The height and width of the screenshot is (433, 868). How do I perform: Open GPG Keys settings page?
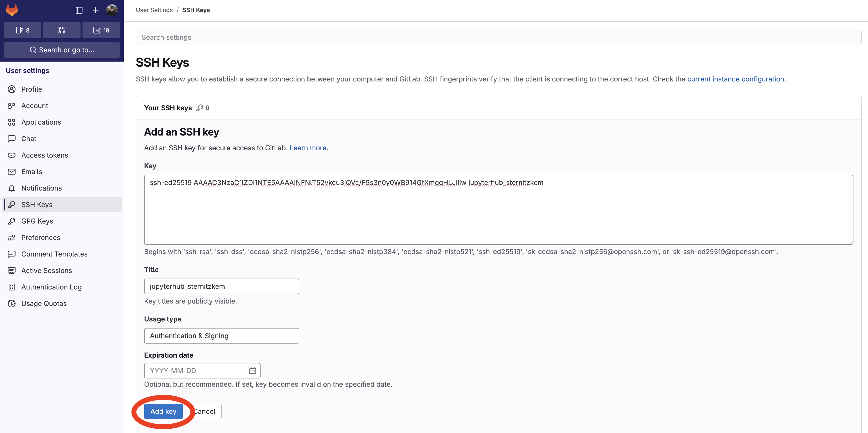pyautogui.click(x=37, y=221)
